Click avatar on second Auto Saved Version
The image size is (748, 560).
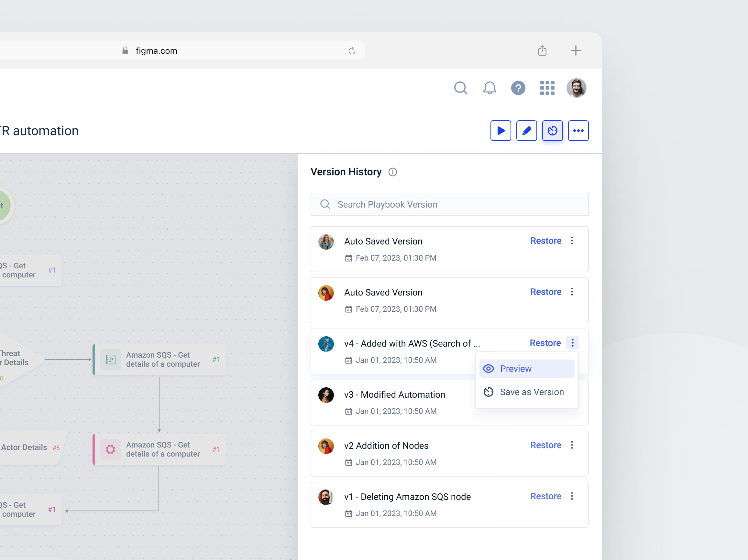[x=326, y=293]
